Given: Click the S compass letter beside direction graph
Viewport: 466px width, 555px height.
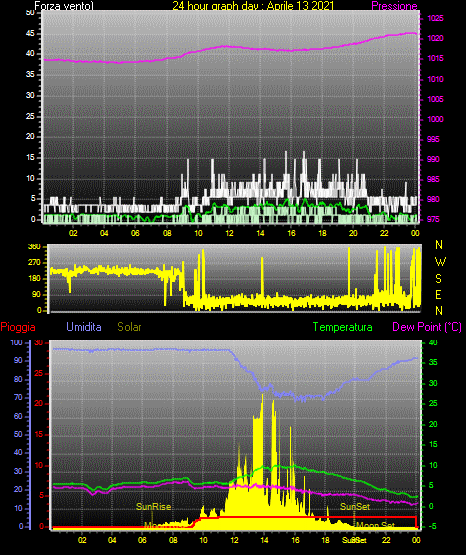Looking at the screenshot, I should point(438,279).
